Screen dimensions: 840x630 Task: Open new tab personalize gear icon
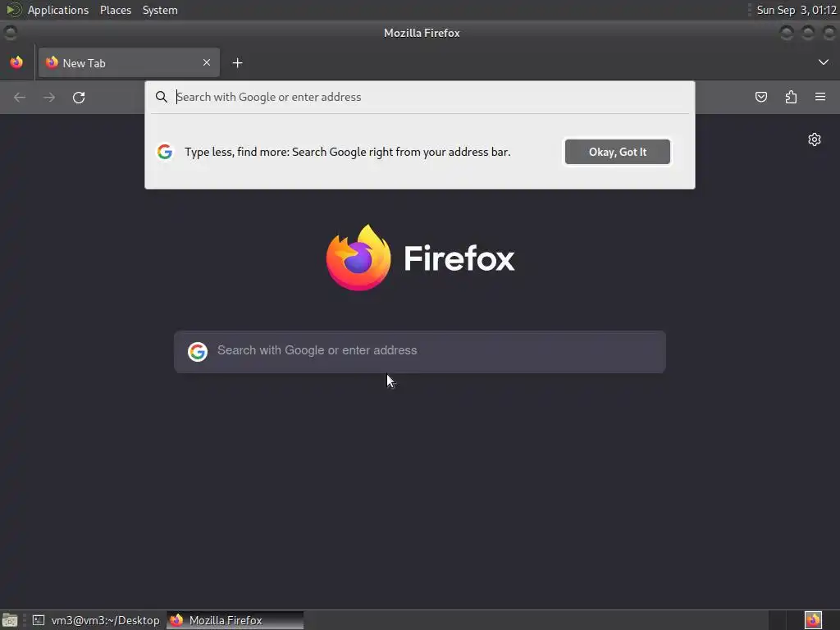coord(815,139)
